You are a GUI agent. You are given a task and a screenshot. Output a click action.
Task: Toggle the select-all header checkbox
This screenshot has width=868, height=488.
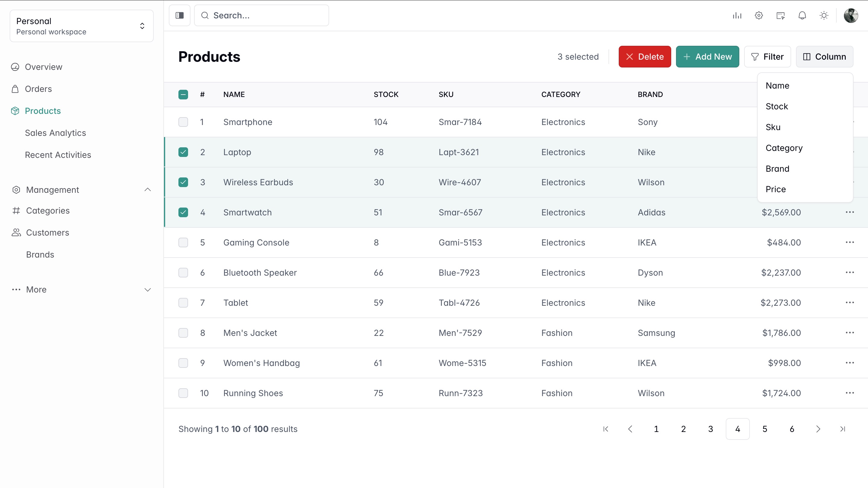pyautogui.click(x=183, y=94)
